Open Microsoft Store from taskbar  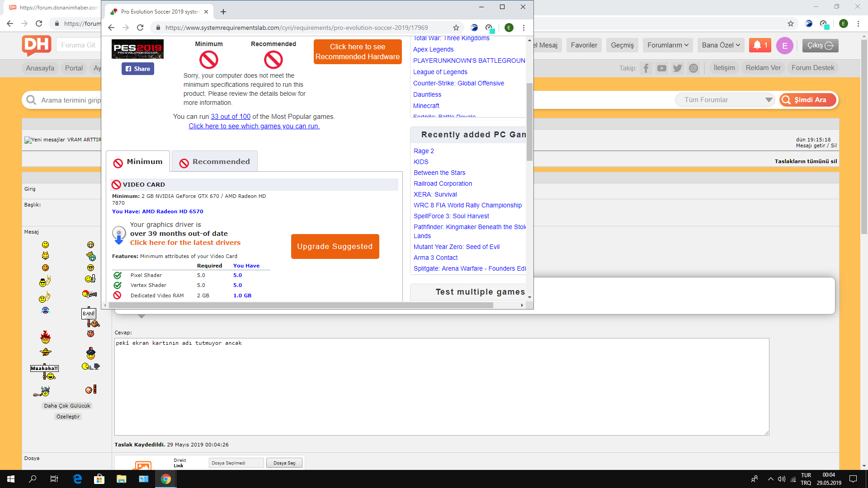(x=99, y=479)
